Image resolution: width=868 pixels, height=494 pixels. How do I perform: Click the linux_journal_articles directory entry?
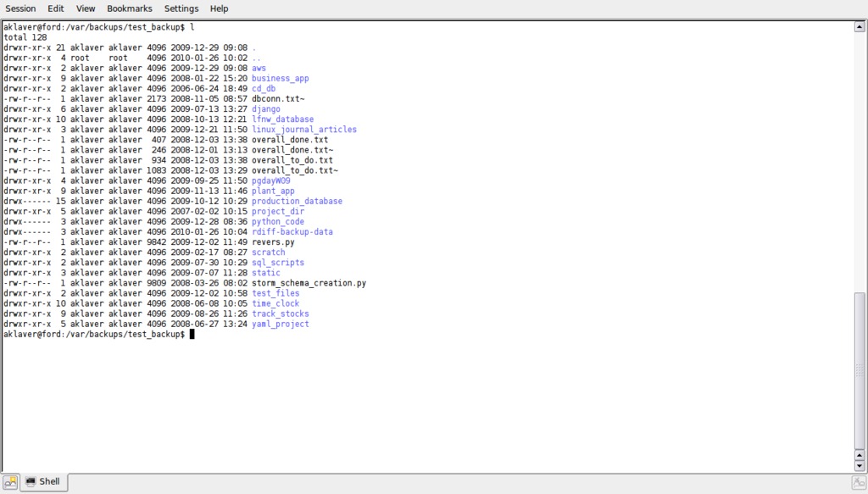click(x=304, y=130)
